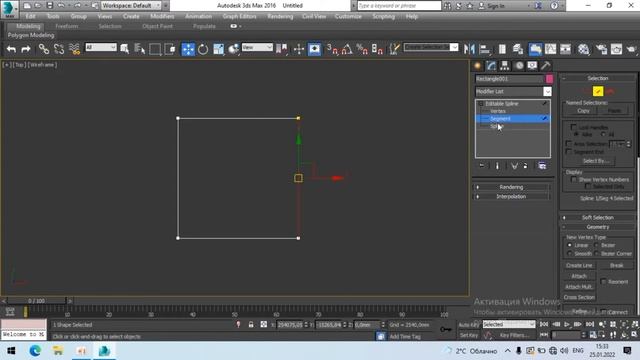640x360 pixels.
Task: Activate Select and Rotate tool
Action: coord(203,49)
